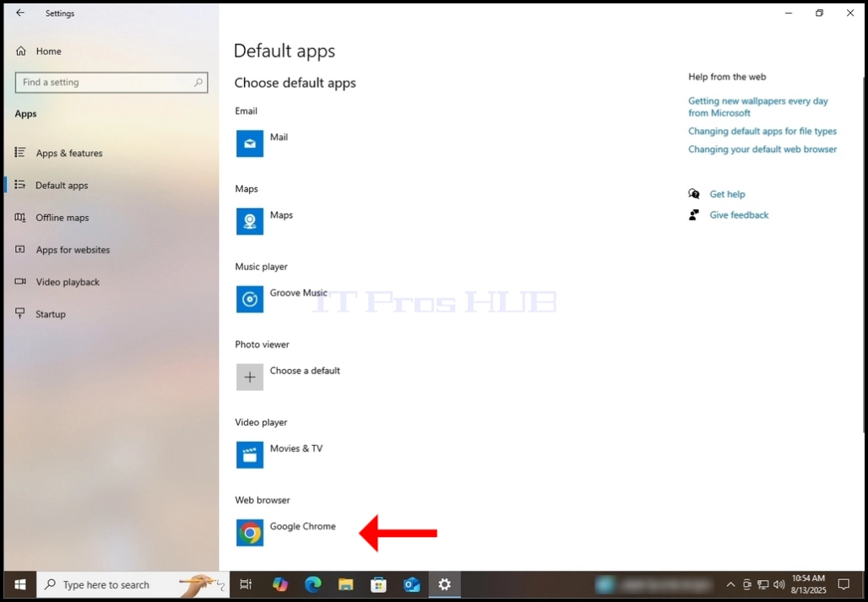Show hidden system tray icons

point(730,585)
